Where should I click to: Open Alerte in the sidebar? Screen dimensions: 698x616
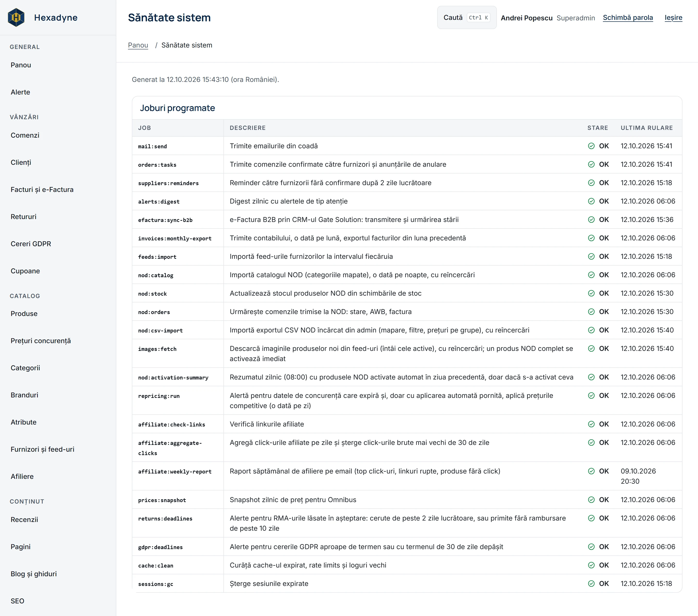coord(21,92)
